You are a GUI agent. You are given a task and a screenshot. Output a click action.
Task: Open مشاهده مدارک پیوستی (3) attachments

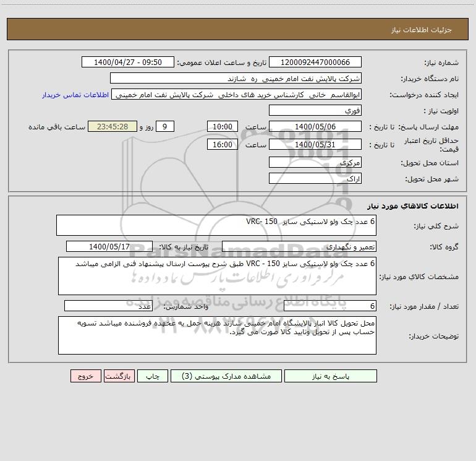(226, 376)
